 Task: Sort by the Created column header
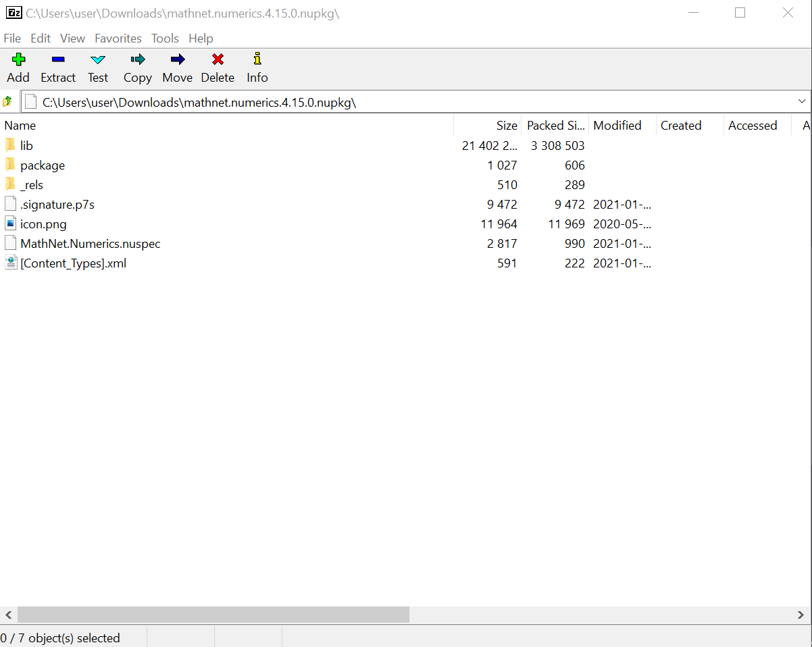coord(690,126)
